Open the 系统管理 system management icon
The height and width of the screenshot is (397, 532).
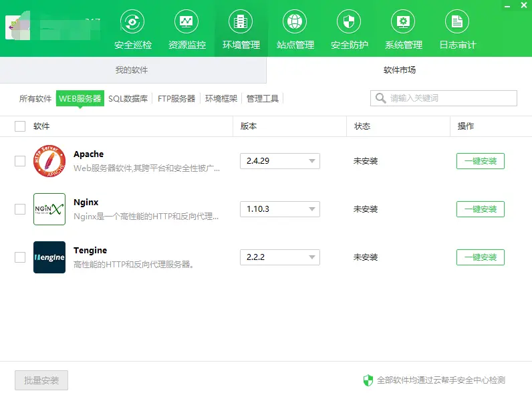(403, 21)
